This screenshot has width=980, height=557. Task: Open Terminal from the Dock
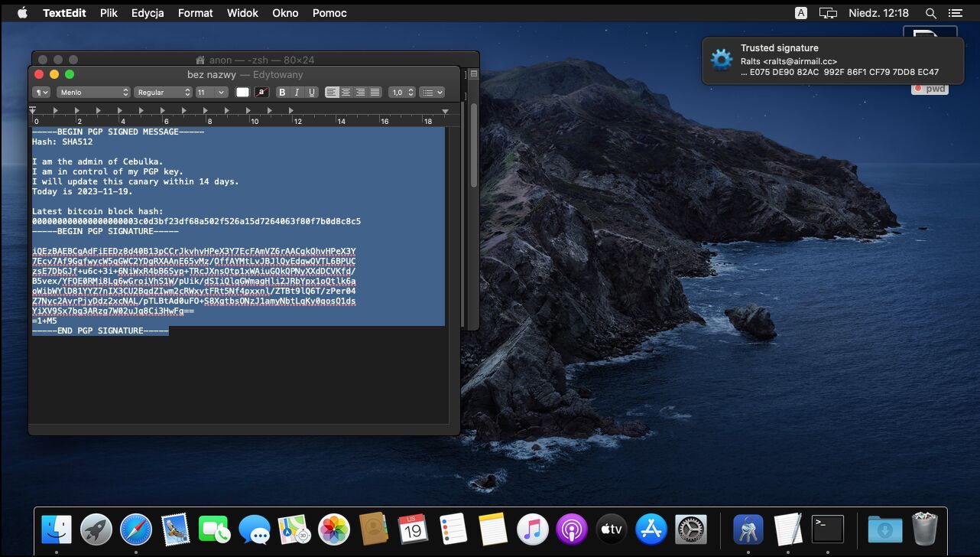[828, 529]
